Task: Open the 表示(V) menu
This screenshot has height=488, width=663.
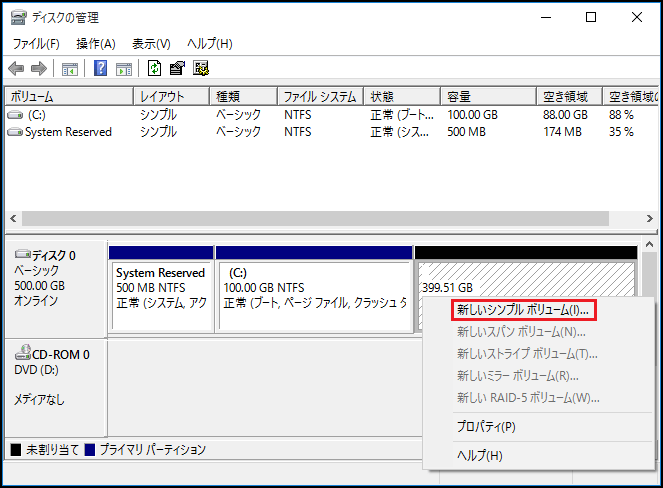Action: [151, 44]
